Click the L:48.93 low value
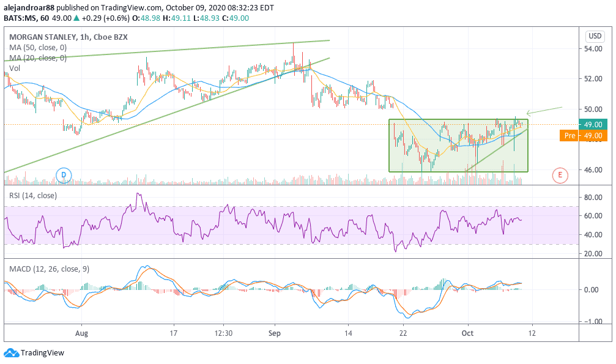 pos(206,18)
